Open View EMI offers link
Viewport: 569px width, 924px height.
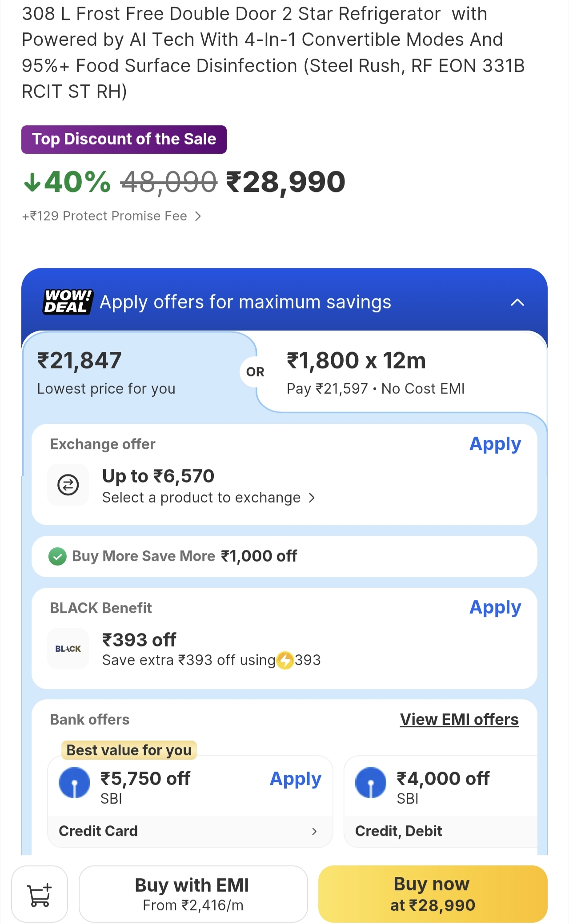coord(459,720)
